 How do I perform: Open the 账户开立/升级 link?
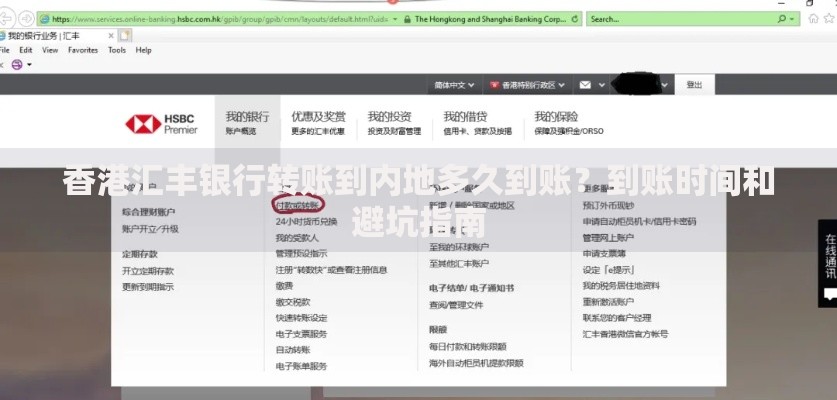coord(150,229)
